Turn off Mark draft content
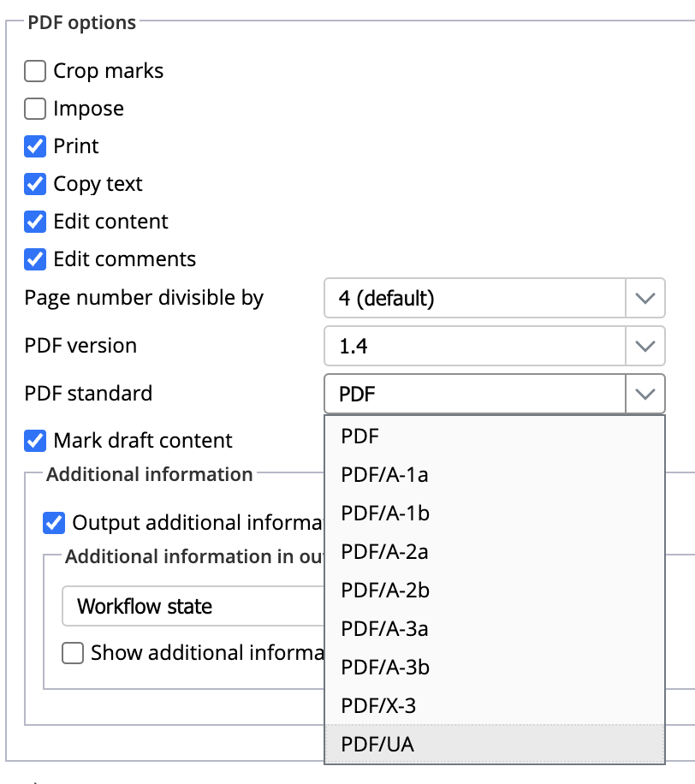695x784 pixels. pos(35,441)
